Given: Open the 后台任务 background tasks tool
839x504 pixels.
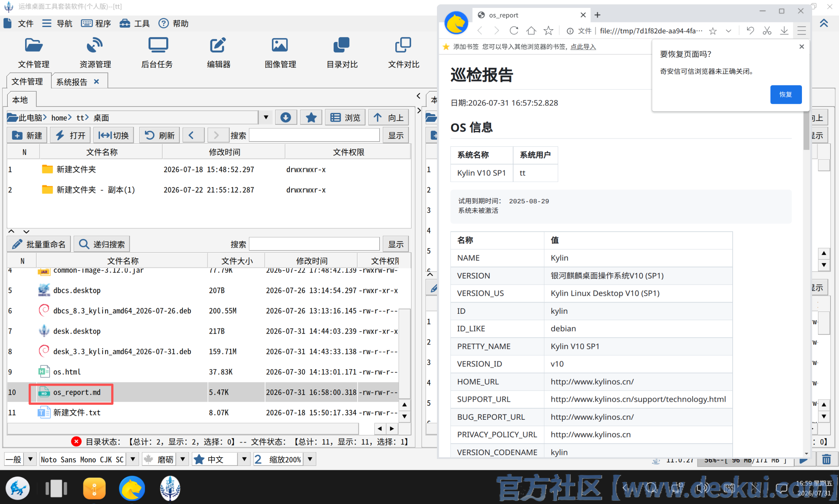Looking at the screenshot, I should (157, 53).
